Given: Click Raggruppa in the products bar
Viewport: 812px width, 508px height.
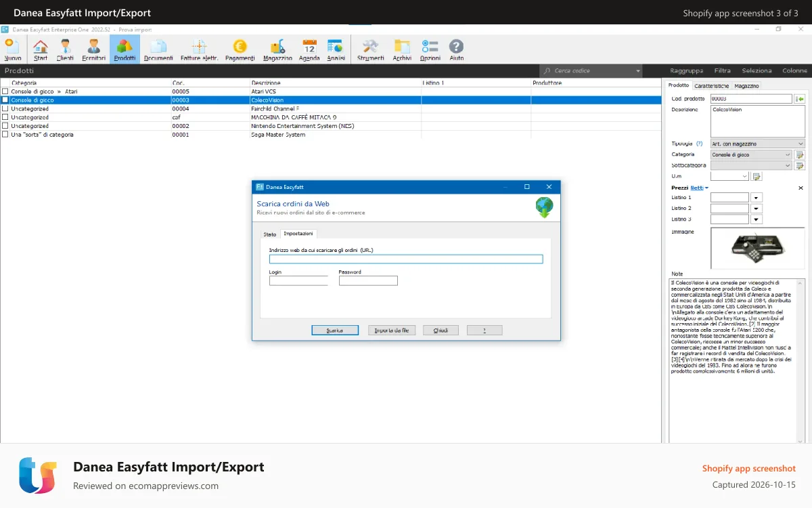Looking at the screenshot, I should point(686,70).
